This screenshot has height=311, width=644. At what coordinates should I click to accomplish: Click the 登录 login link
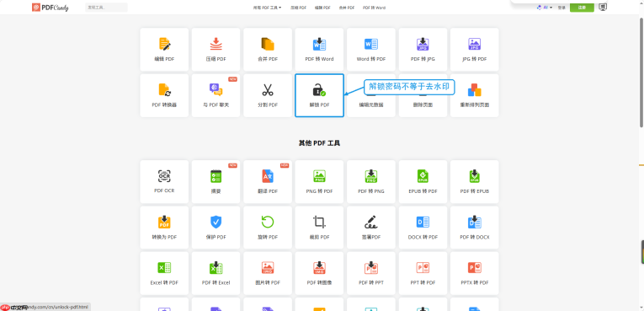(x=562, y=8)
